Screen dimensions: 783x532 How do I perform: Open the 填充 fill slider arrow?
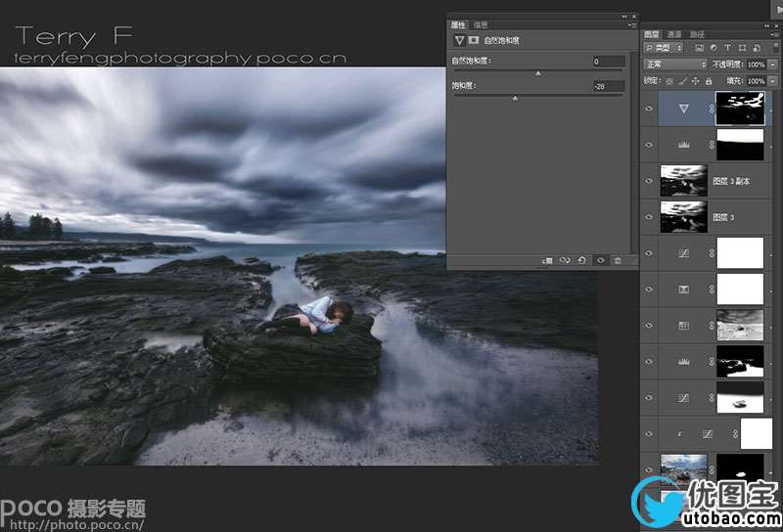(x=773, y=81)
